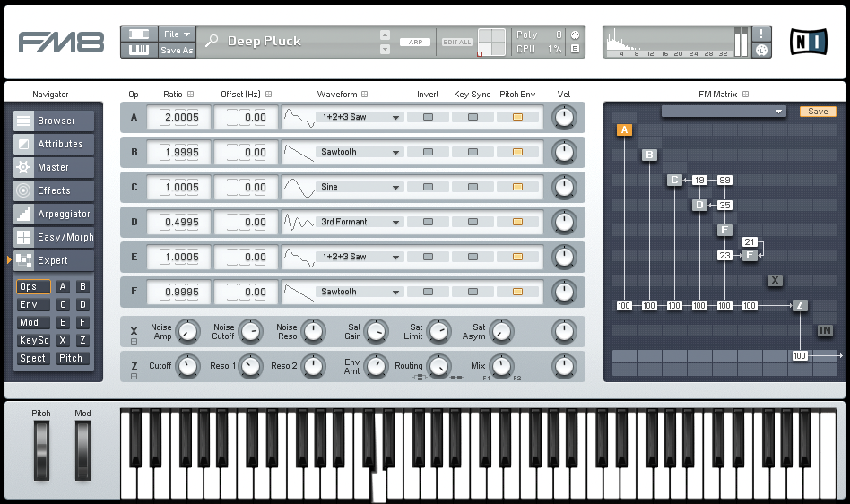Viewport: 850px width, 504px height.
Task: Open the Browser navigator page
Action: [54, 121]
